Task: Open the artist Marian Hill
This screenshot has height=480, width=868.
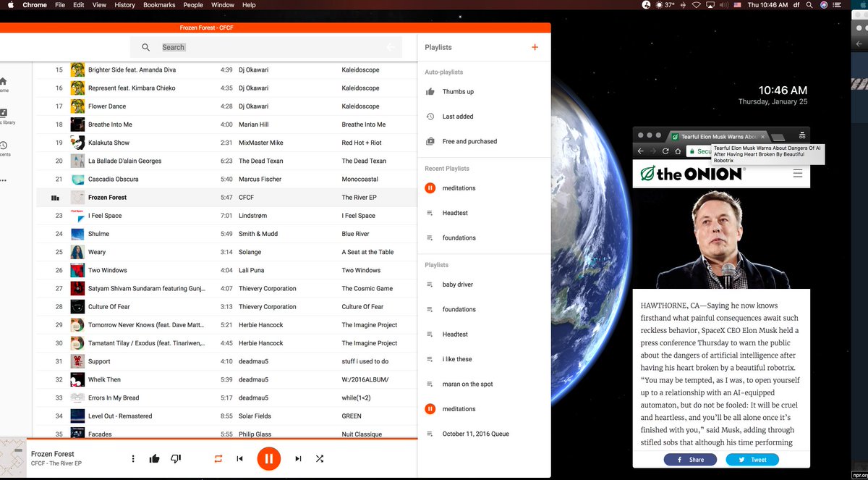Action: coord(255,125)
